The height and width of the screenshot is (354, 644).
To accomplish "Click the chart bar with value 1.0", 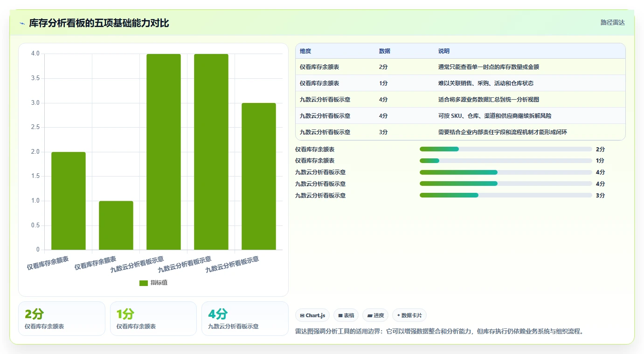I will [116, 225].
